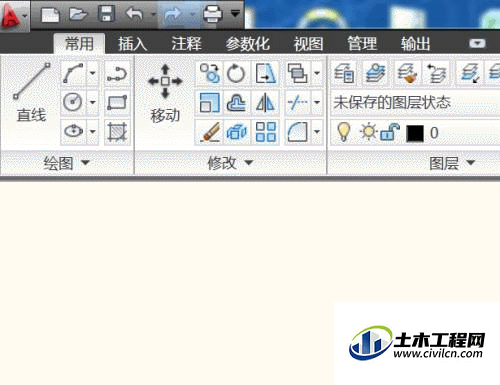The height and width of the screenshot is (385, 500).
Task: Click the Layer Previous icon
Action: (x=437, y=73)
